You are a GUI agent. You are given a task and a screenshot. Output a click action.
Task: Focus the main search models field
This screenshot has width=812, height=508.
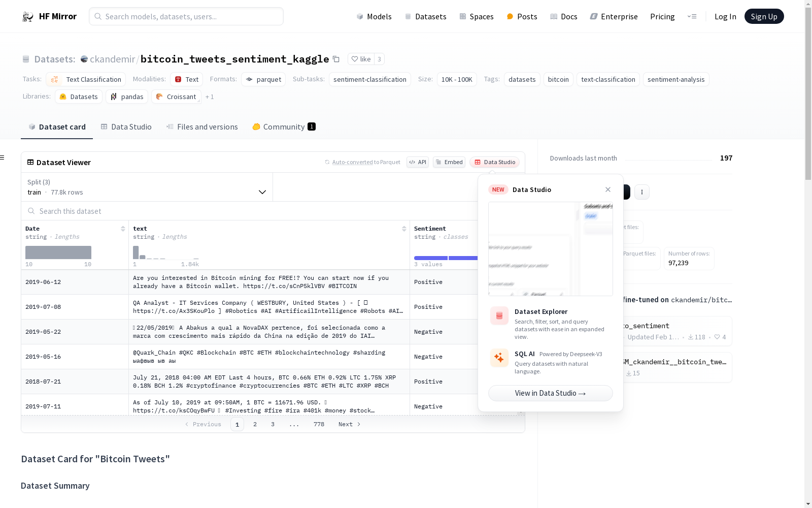pyautogui.click(x=186, y=16)
